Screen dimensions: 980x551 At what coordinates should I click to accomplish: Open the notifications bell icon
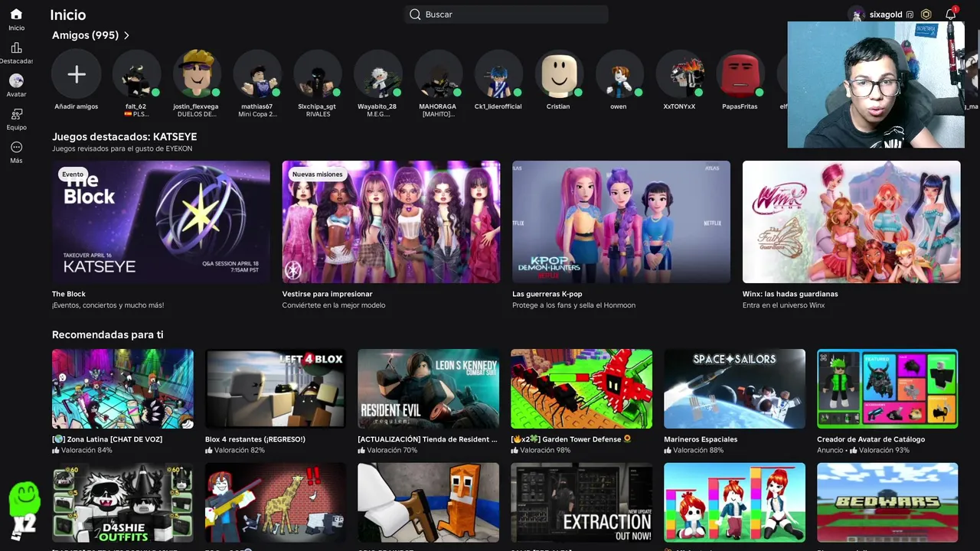pyautogui.click(x=950, y=15)
